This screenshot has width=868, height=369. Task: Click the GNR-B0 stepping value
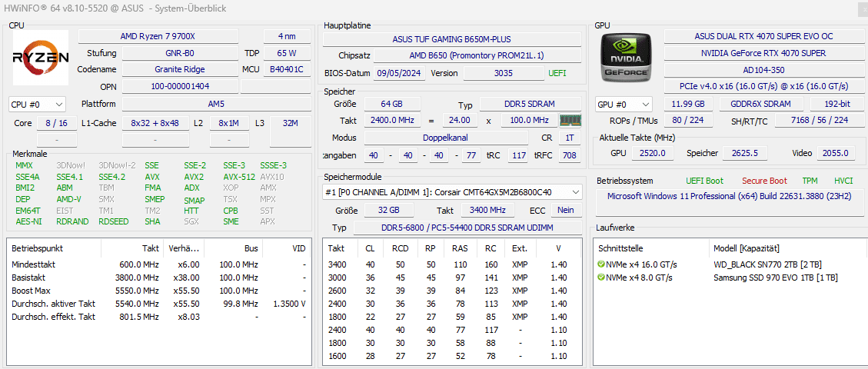[x=180, y=53]
